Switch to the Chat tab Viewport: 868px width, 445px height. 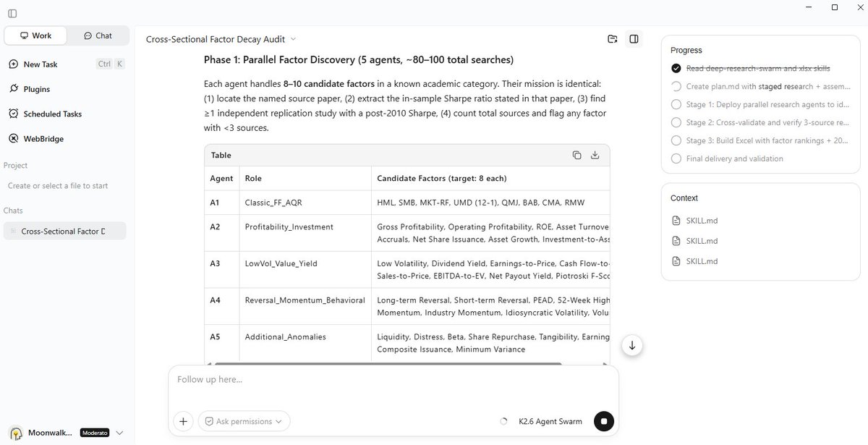click(98, 35)
